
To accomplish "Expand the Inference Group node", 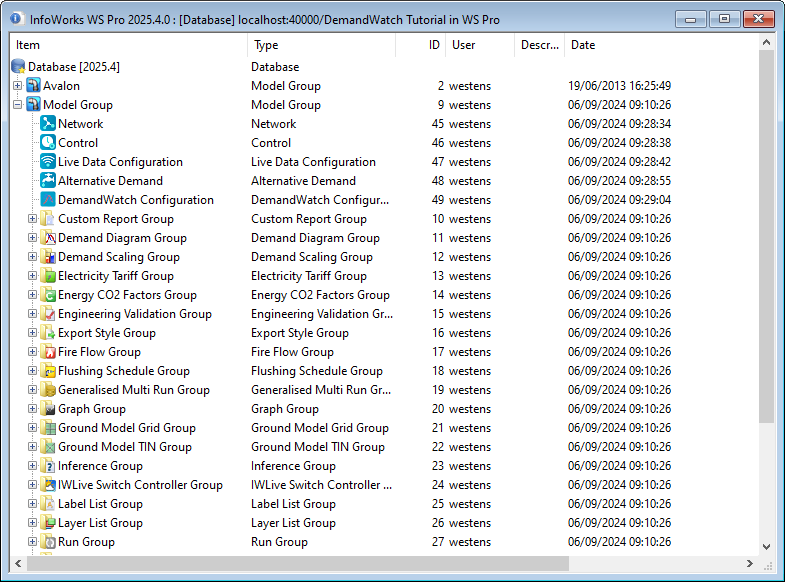I will 33,466.
